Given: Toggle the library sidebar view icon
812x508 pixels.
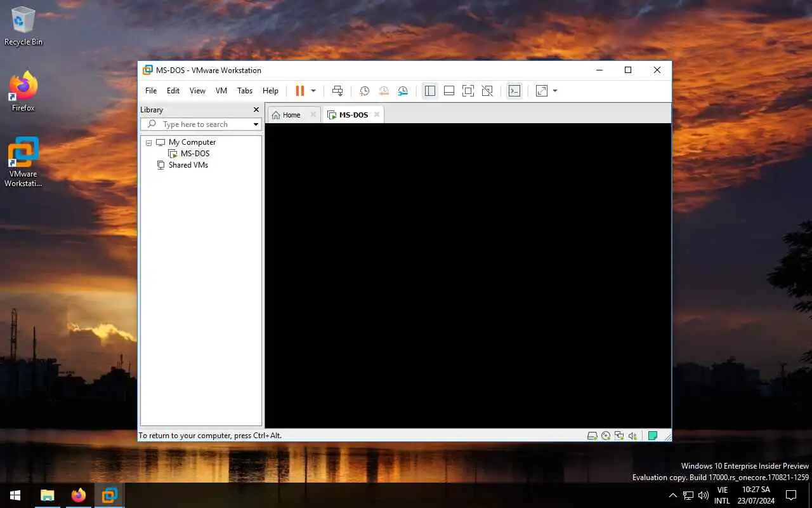Looking at the screenshot, I should click(430, 91).
